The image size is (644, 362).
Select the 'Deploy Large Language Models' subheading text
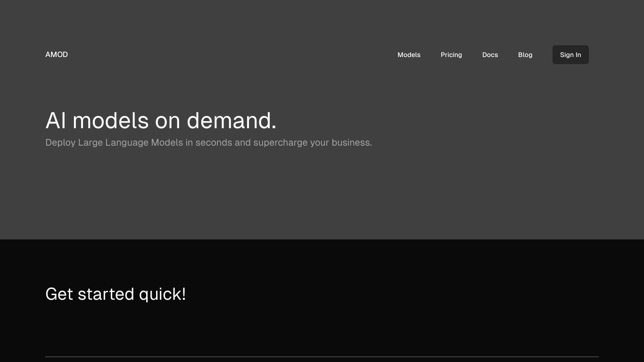[114, 142]
